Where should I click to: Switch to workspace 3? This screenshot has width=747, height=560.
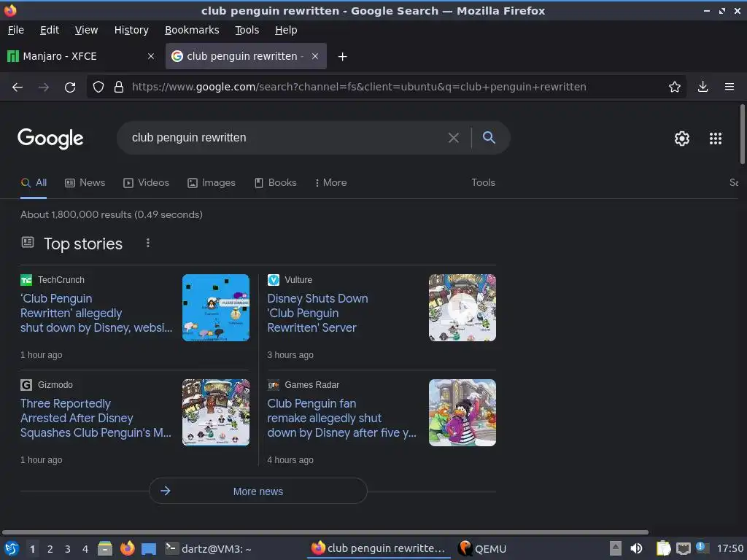click(x=68, y=549)
